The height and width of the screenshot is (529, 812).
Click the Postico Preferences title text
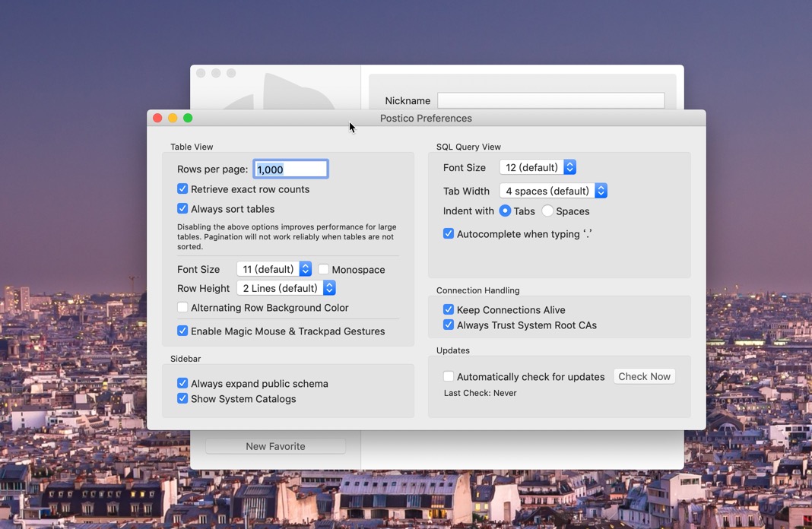pos(427,118)
